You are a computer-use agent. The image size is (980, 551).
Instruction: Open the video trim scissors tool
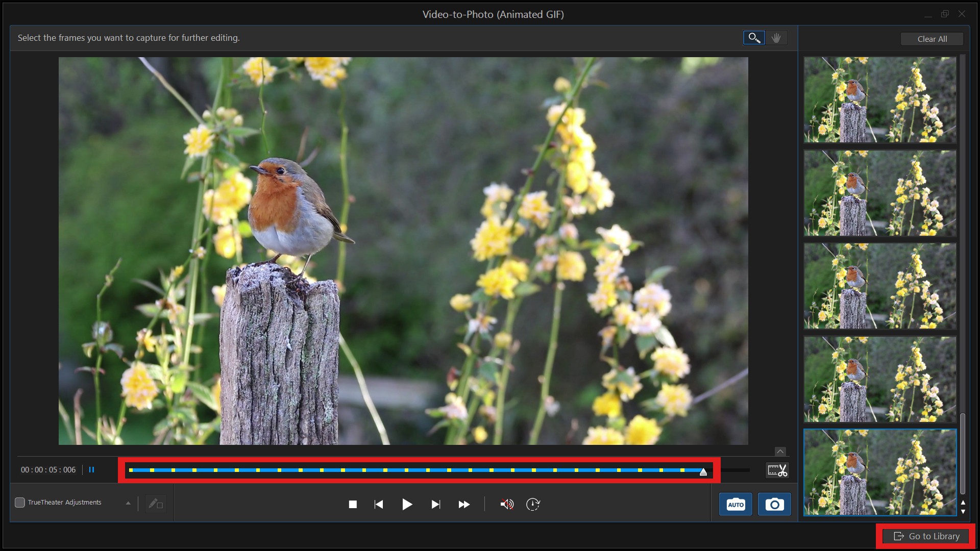click(777, 470)
